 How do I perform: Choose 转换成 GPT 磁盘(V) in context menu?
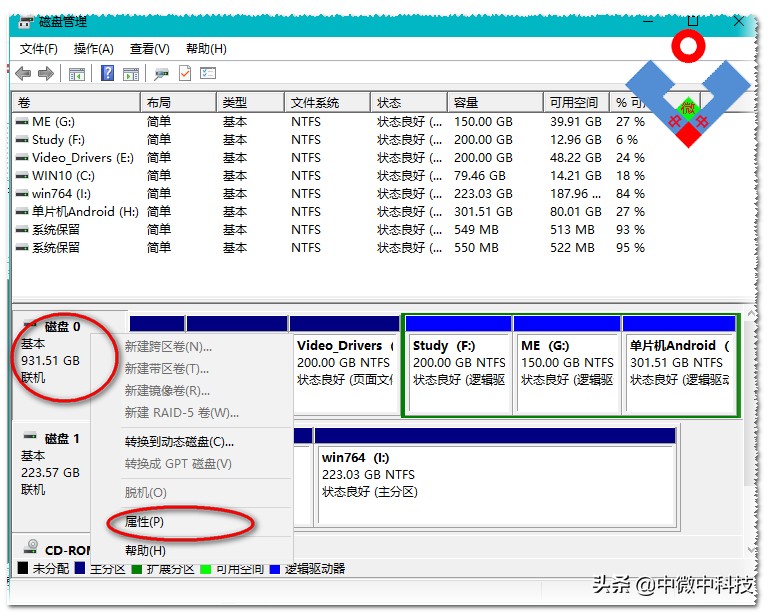tap(178, 464)
